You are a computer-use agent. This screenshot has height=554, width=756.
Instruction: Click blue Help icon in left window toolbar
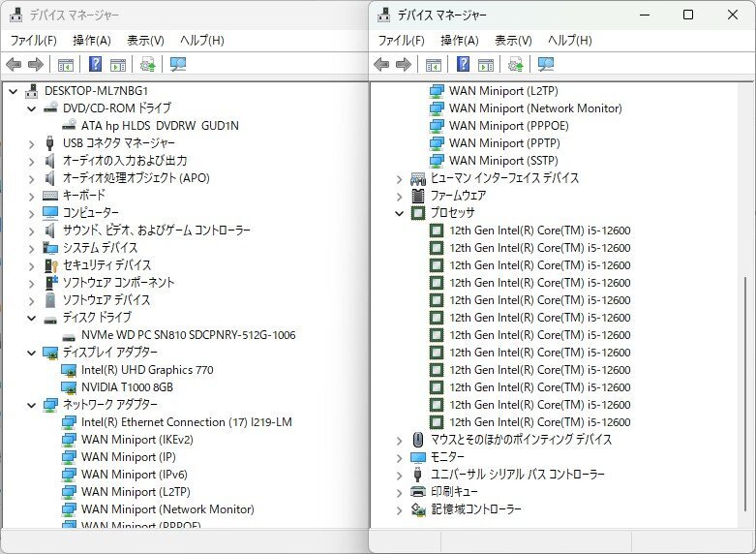(96, 64)
